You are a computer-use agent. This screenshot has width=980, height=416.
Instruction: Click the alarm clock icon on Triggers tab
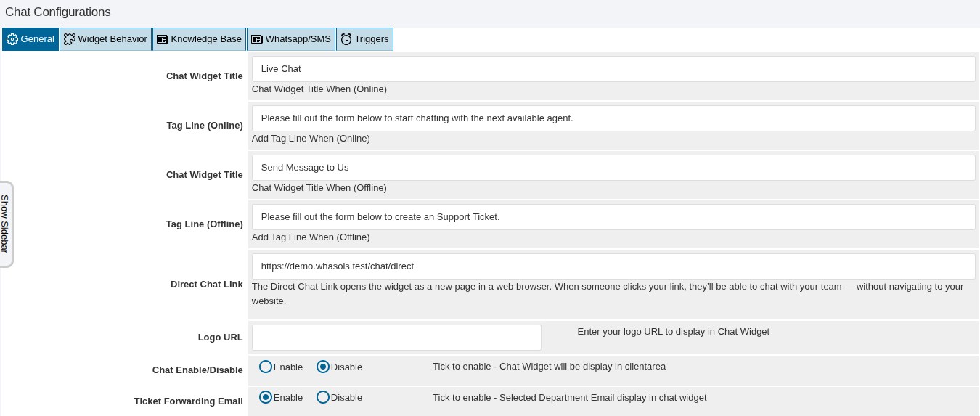click(346, 39)
